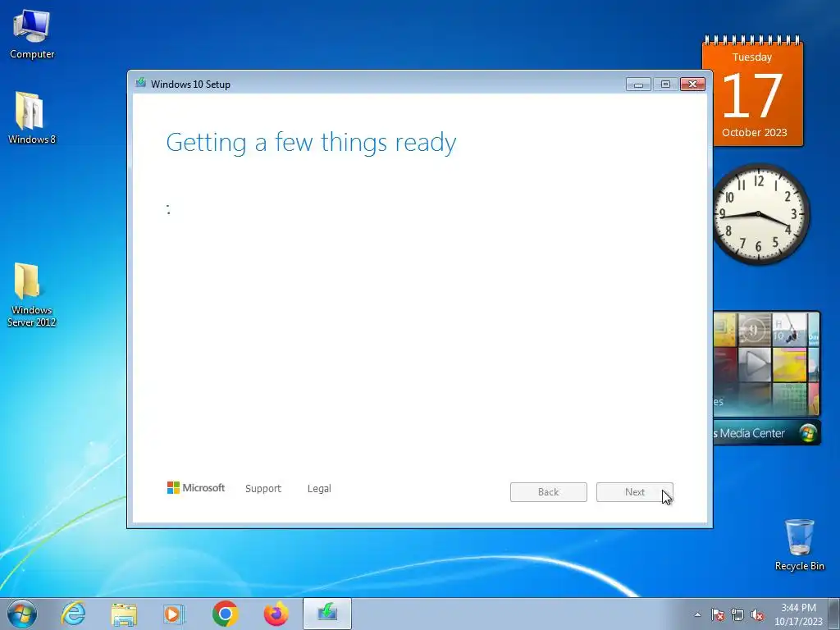Click the calendar gadget showing Tuesday 17
Viewport: 840px width, 630px height.
pos(753,91)
